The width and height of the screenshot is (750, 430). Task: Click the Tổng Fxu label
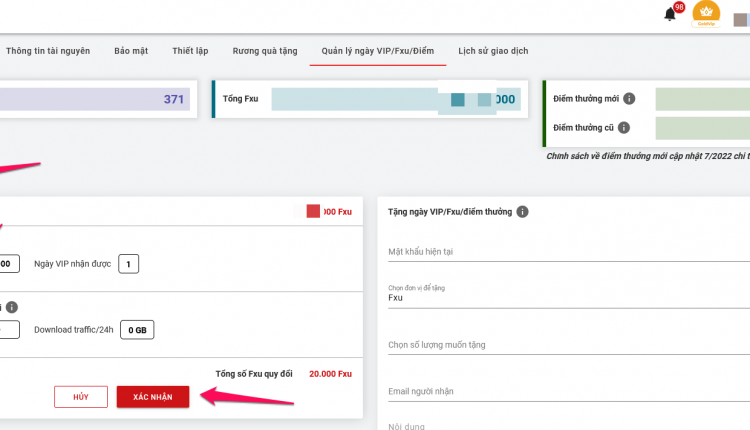[241, 99]
